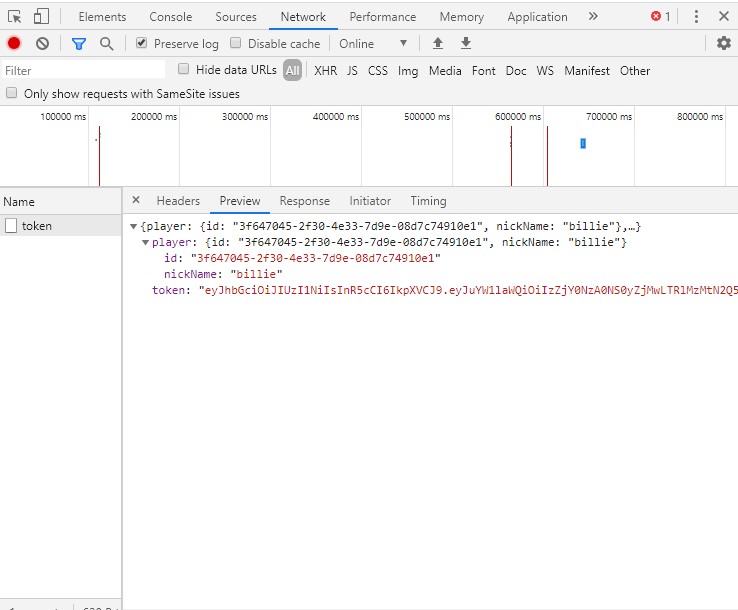The width and height of the screenshot is (738, 610).
Task: Filter requests by Media
Action: click(445, 71)
